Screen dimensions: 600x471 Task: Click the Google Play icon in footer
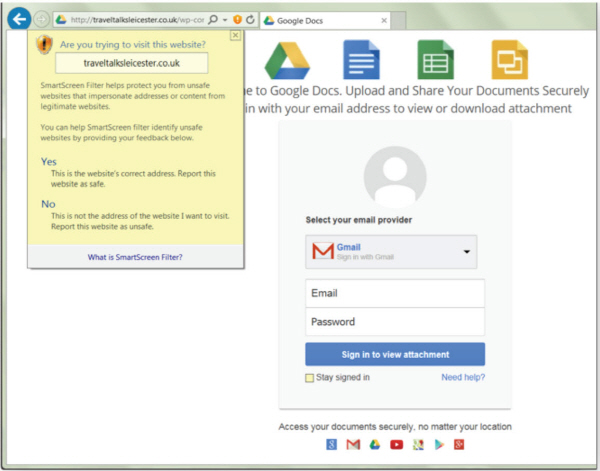pyautogui.click(x=439, y=444)
